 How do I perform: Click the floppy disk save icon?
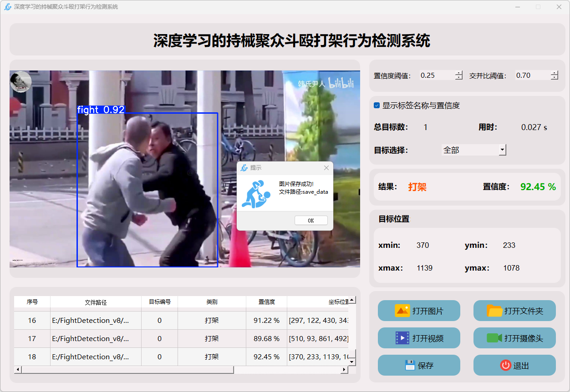(410, 365)
